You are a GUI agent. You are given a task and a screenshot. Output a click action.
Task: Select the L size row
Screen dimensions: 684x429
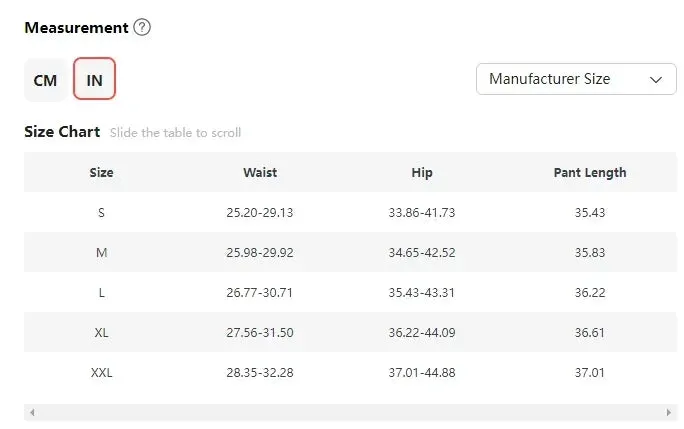pyautogui.click(x=350, y=292)
